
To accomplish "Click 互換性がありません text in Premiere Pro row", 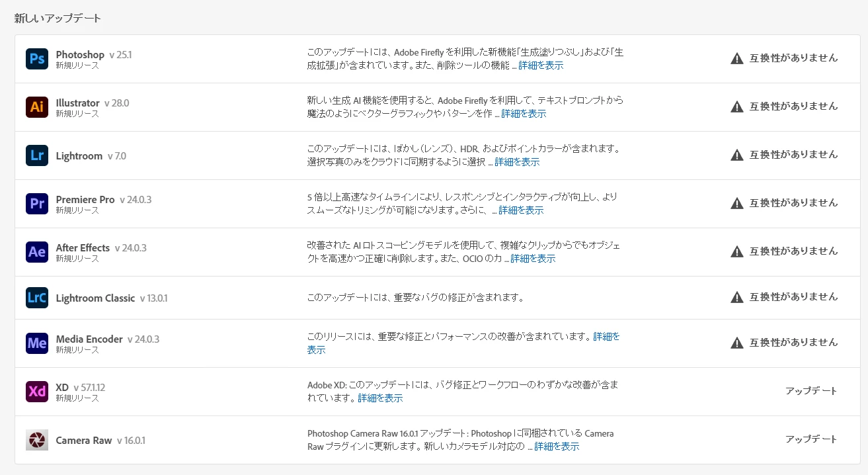I will click(793, 203).
